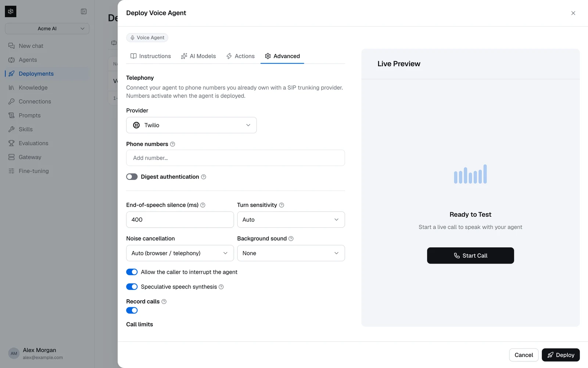Switch to the Actions tab
The width and height of the screenshot is (588, 368).
pyautogui.click(x=240, y=56)
